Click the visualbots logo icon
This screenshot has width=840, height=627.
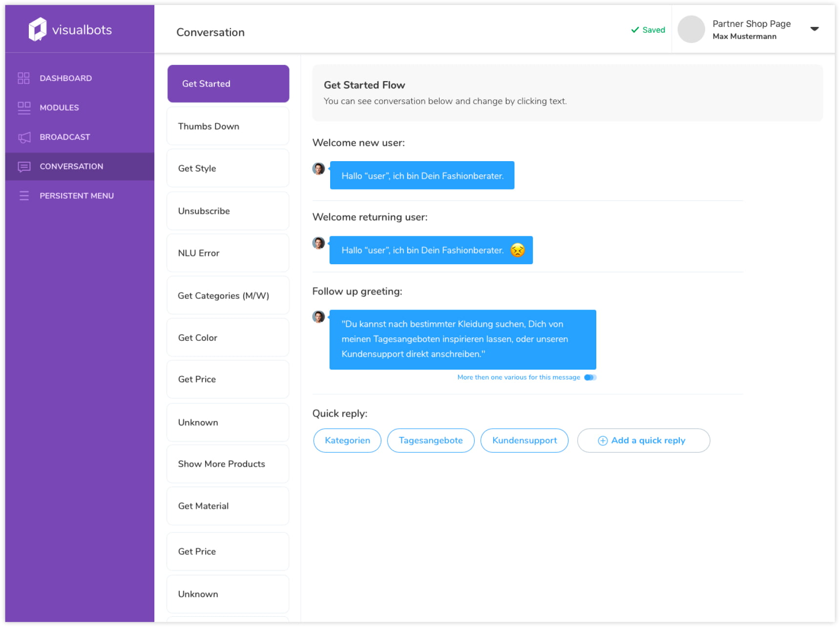[x=37, y=29]
